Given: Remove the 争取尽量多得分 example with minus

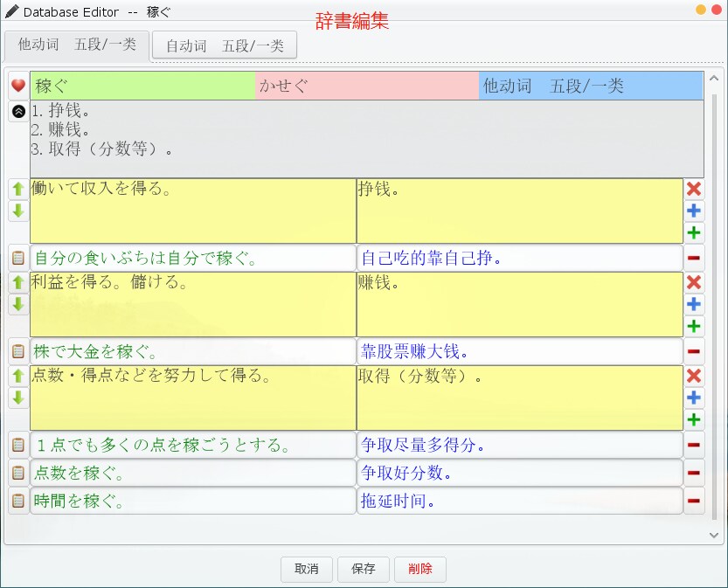Looking at the screenshot, I should (x=694, y=445).
